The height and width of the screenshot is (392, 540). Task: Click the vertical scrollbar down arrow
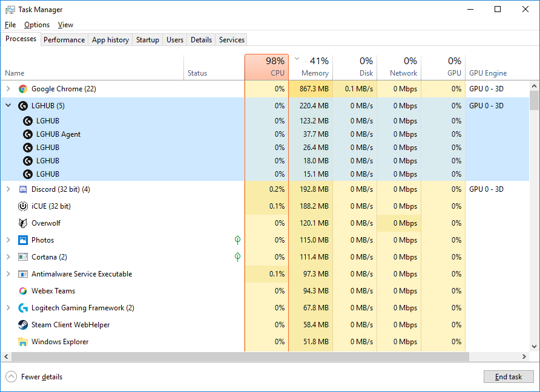point(534,347)
